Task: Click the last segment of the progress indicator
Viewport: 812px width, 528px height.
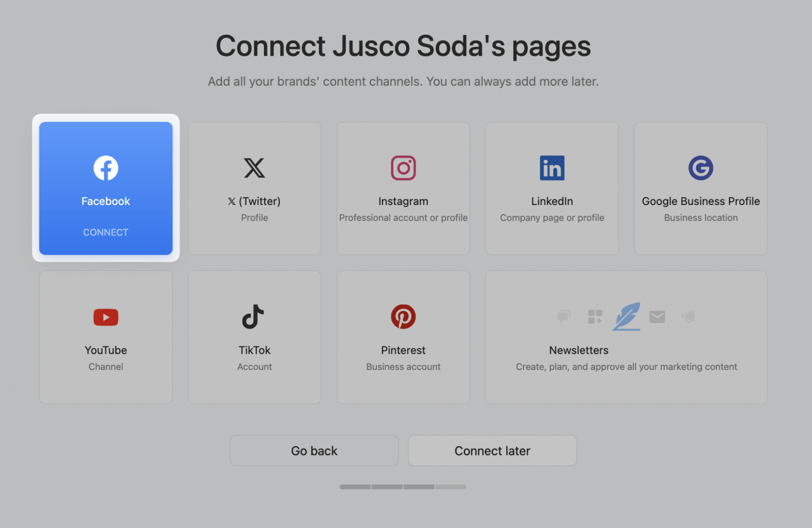Action: click(x=450, y=487)
